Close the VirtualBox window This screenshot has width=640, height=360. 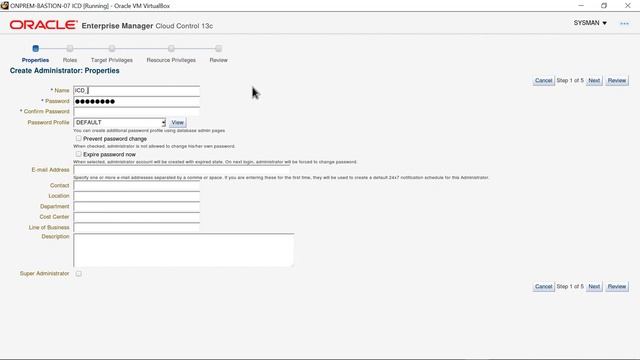(x=628, y=6)
